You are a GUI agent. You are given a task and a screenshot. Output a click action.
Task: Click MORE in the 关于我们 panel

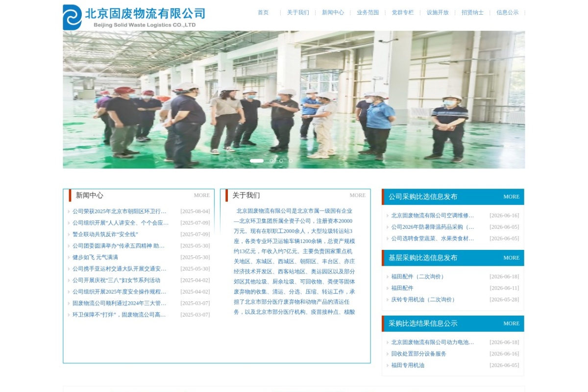[358, 195]
